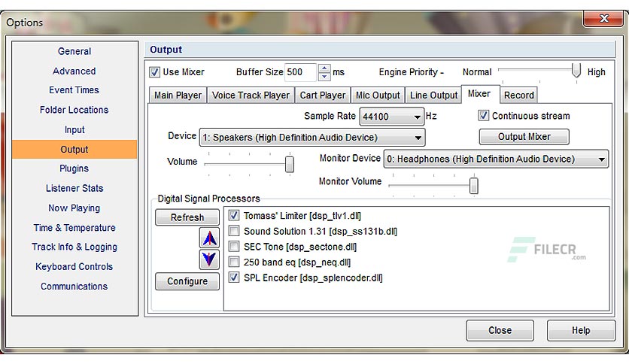Viewport: 629px width, 364px height.
Task: Uncheck Tomass' Limiter DSP plugin
Action: [234, 215]
